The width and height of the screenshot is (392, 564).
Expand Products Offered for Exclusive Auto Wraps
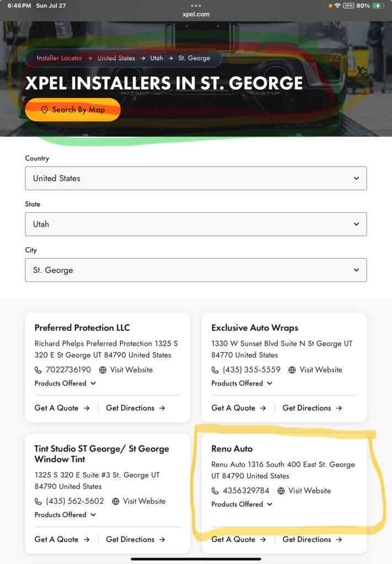pos(241,383)
